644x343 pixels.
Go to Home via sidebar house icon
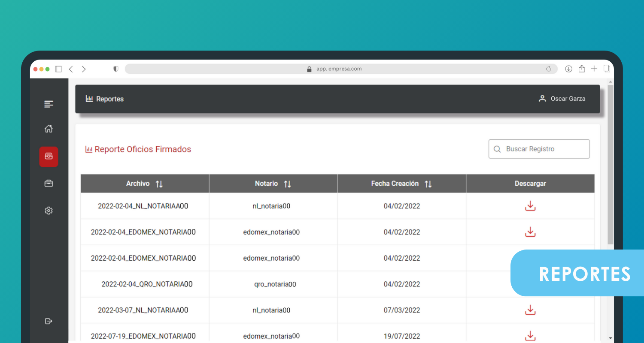click(49, 129)
